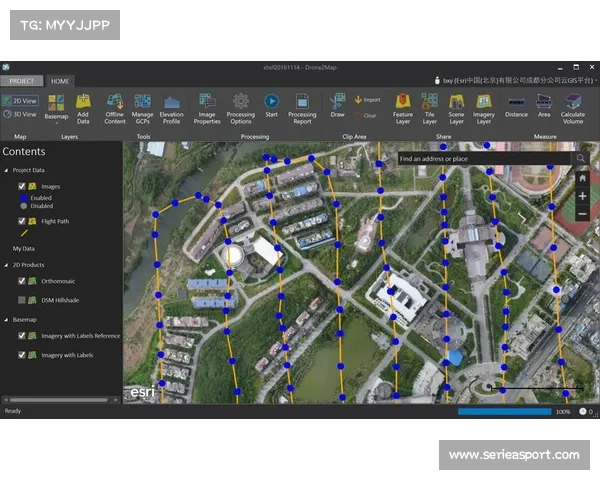Toggle the Flight Path layer checkbox
Image resolution: width=600 pixels, height=480 pixels.
[22, 221]
